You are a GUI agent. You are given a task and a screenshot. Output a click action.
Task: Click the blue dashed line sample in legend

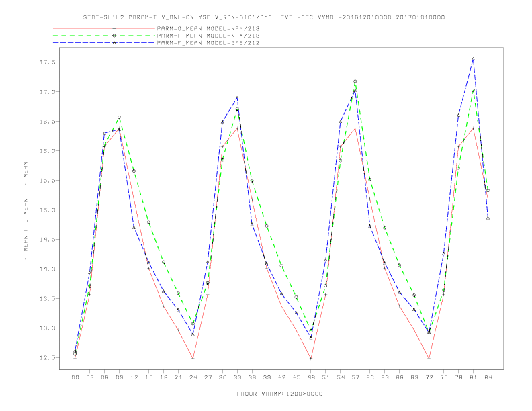pos(104,43)
